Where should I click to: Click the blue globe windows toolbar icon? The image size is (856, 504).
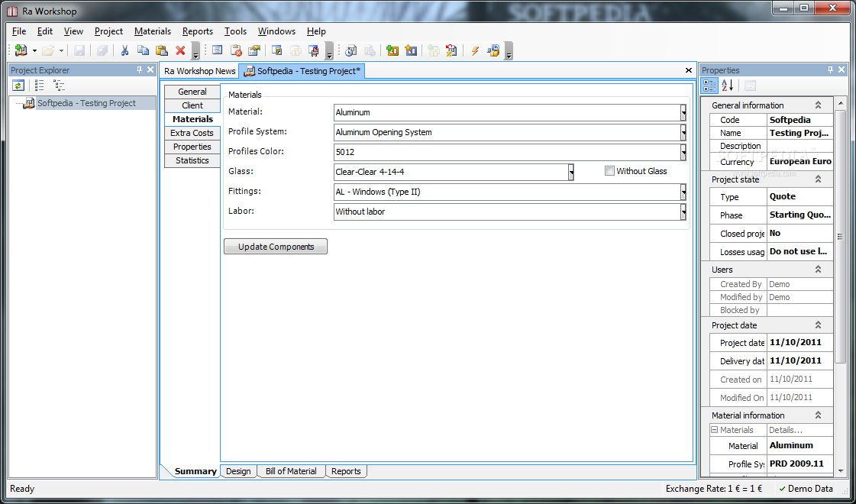coord(493,51)
